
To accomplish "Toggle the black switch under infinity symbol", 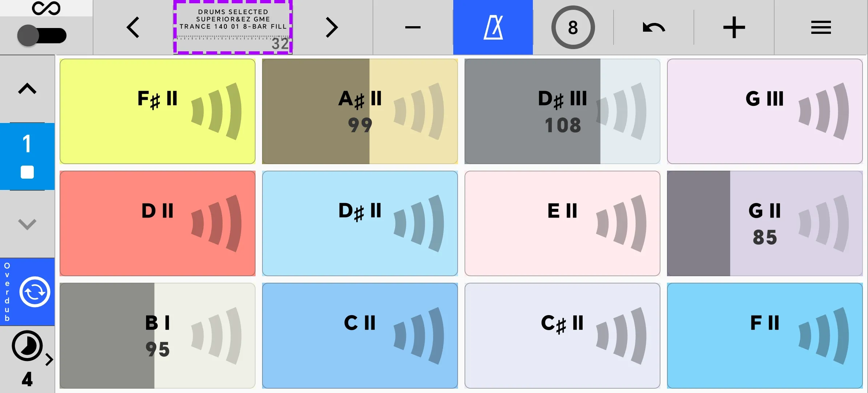I will pyautogui.click(x=42, y=35).
